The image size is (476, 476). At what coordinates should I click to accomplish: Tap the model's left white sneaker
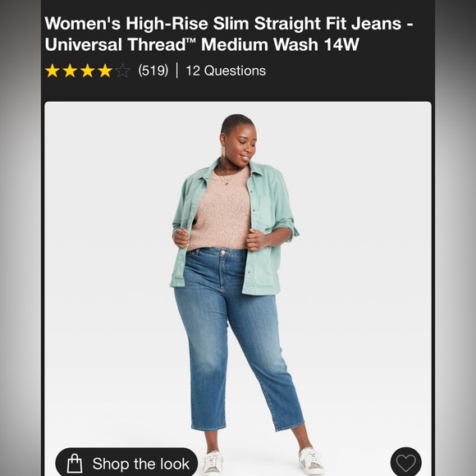click(x=310, y=460)
